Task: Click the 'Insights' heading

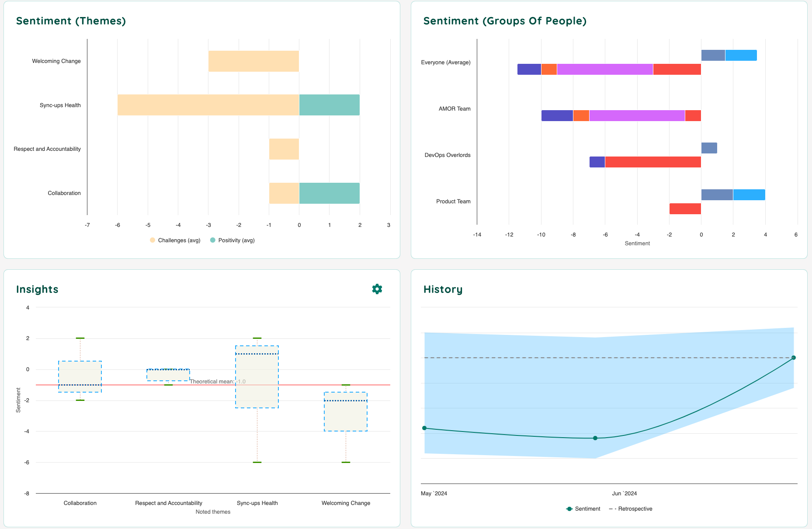Action: 37,289
